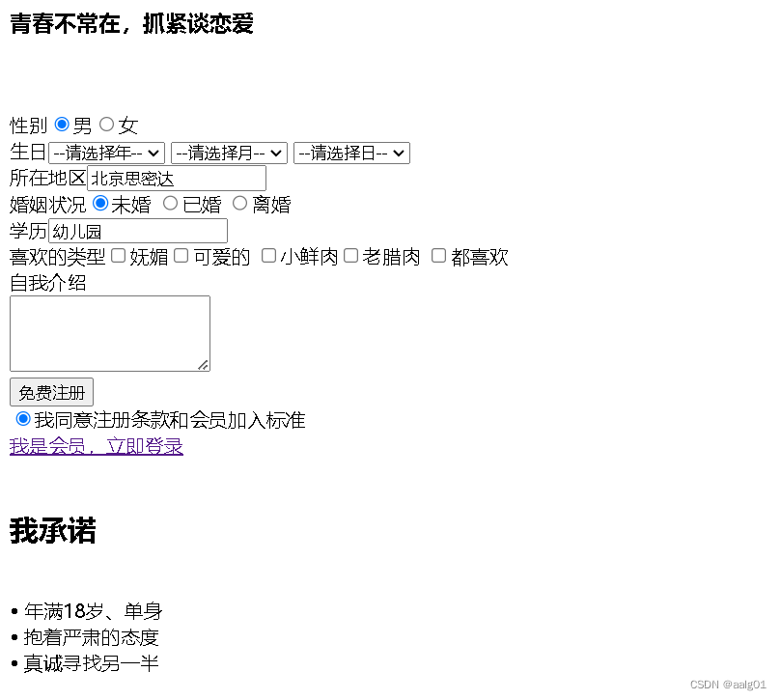Open the 请选择月 month dropdown
Viewport: 781px width, 700px height.
coord(229,153)
